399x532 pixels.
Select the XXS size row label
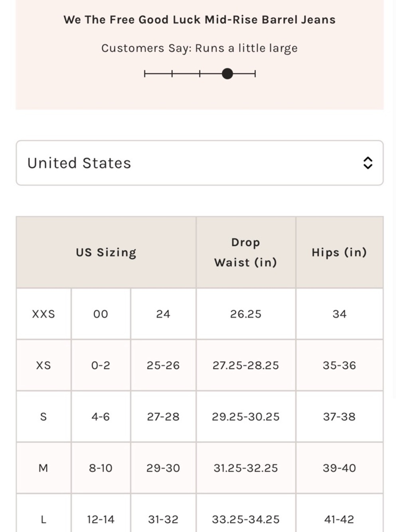(43, 314)
